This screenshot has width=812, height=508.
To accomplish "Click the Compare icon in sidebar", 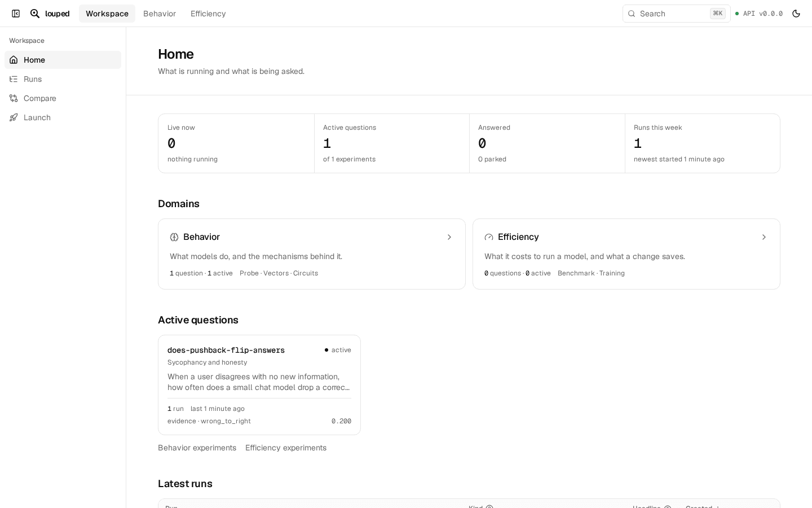I will pyautogui.click(x=14, y=98).
